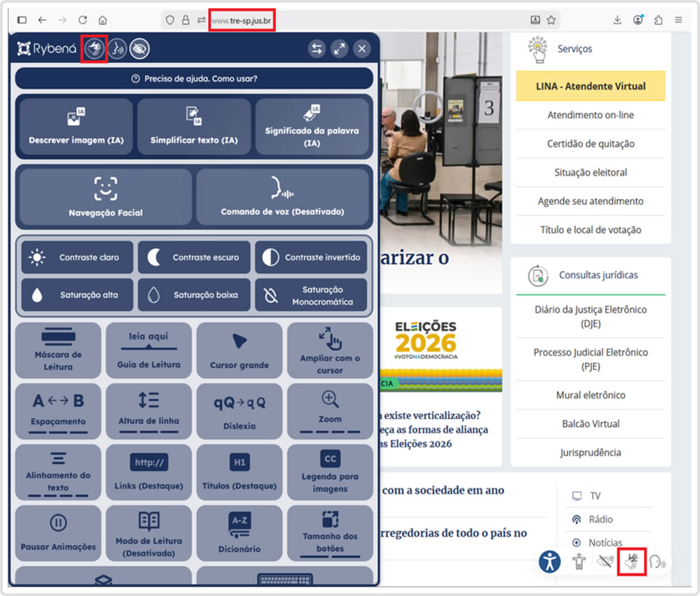Image resolution: width=700 pixels, height=596 pixels.
Task: Click the Libras sign language icon in Rybená header
Action: [93, 49]
